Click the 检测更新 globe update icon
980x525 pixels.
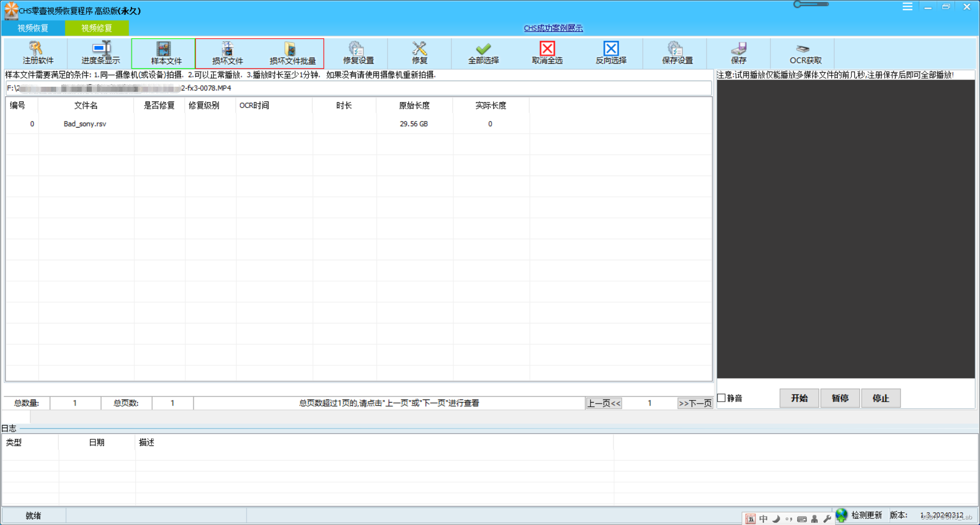(x=841, y=515)
